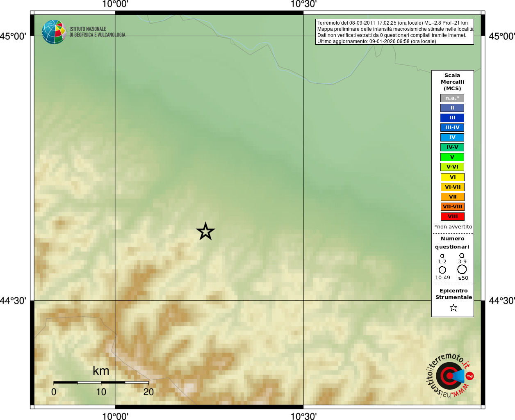Image resolution: width=515 pixels, height=420 pixels.
Task: Click the scale bar '10' label
Action: click(x=101, y=392)
